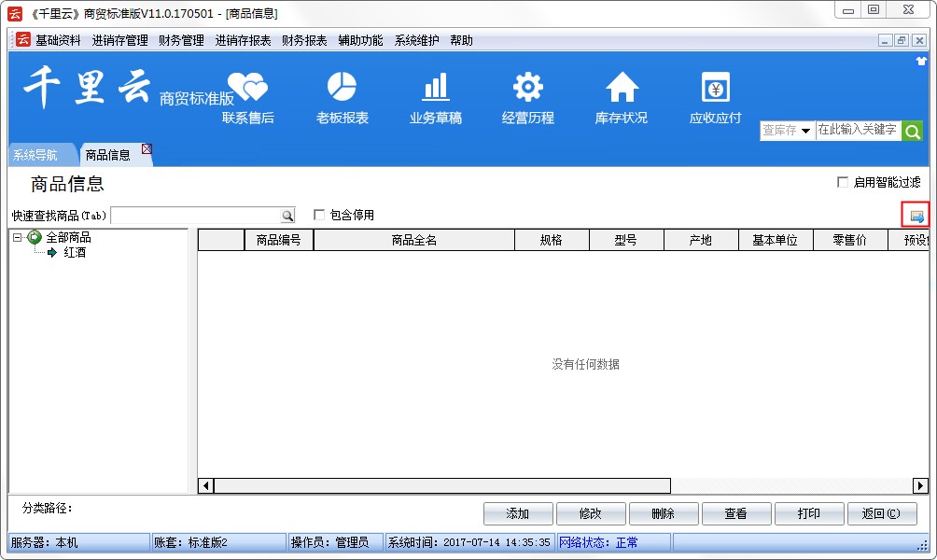Open the 基础资料 menu

tap(58, 41)
